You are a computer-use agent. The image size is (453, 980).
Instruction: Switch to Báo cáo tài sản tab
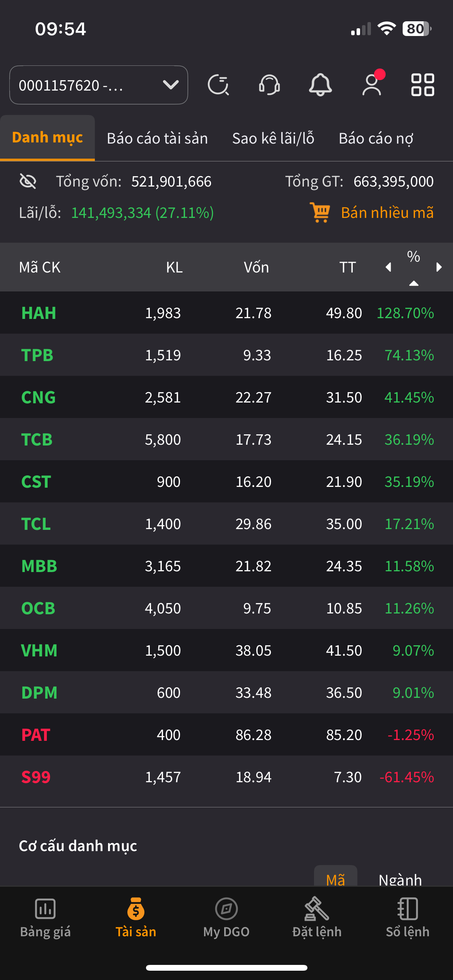[x=157, y=138]
